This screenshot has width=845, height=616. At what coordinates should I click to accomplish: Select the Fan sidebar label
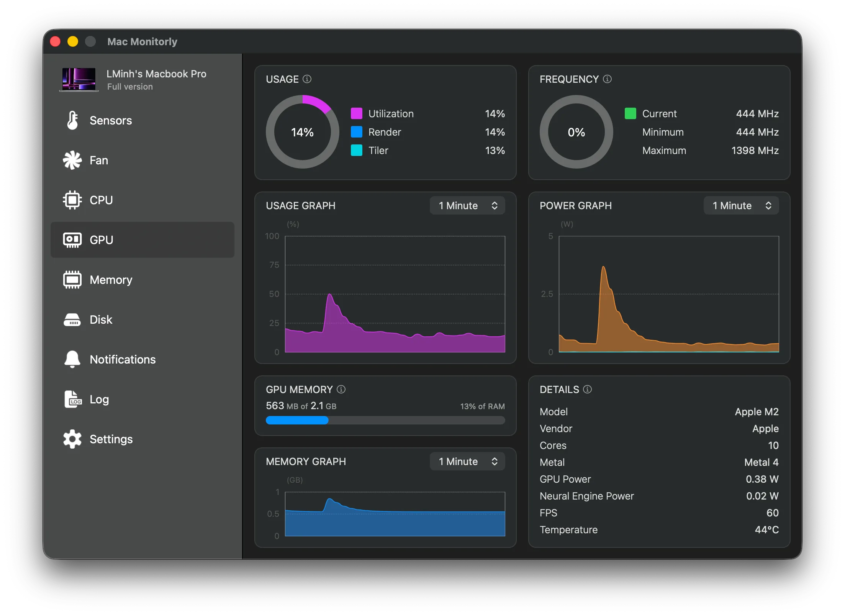[99, 160]
